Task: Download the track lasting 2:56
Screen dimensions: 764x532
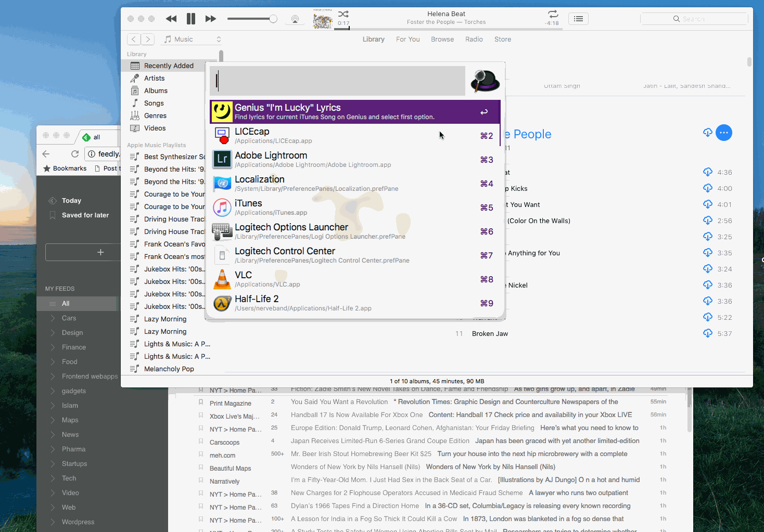Action: (x=708, y=220)
